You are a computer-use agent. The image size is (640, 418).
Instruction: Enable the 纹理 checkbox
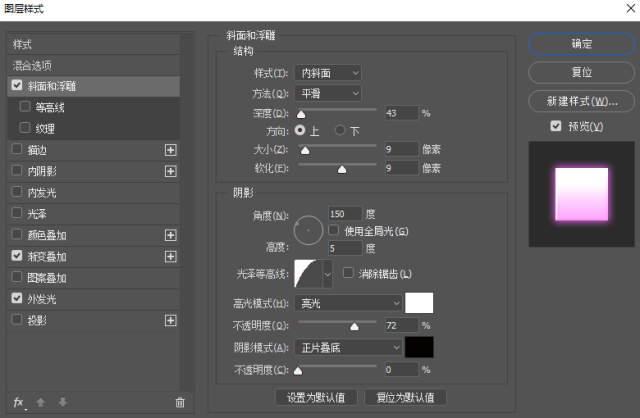pyautogui.click(x=25, y=128)
